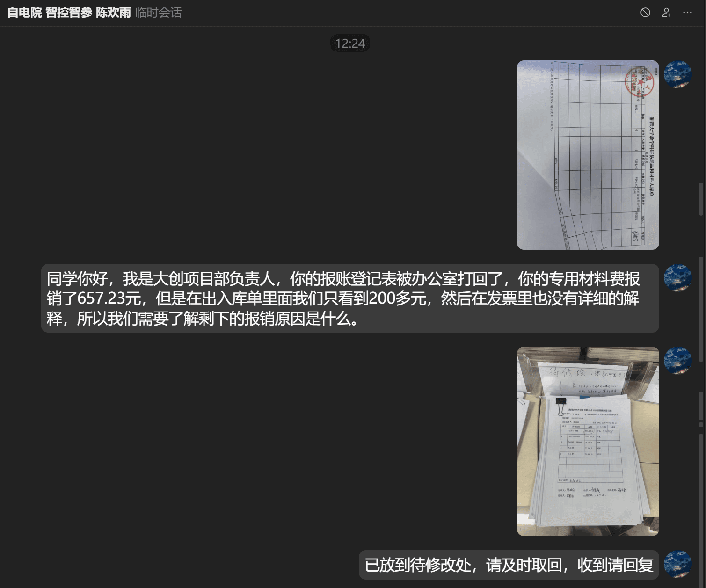Click the avatar beside the 待修改 tray photo
Screen dimensions: 706x588
pos(678,361)
